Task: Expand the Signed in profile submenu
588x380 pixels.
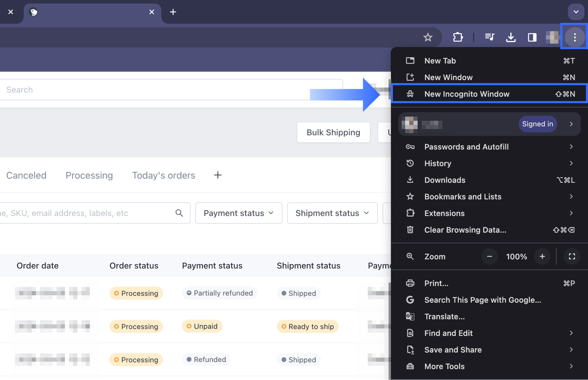Action: tap(571, 124)
